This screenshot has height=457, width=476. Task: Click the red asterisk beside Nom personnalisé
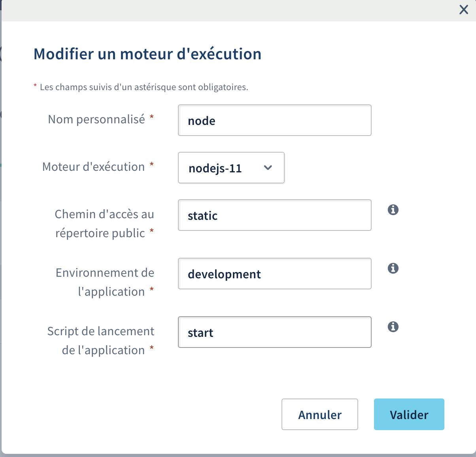point(151,117)
